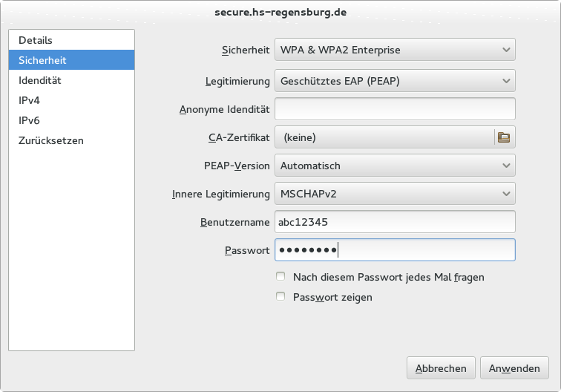This screenshot has width=561, height=392.
Task: Switch to the Details section
Action: (36, 40)
